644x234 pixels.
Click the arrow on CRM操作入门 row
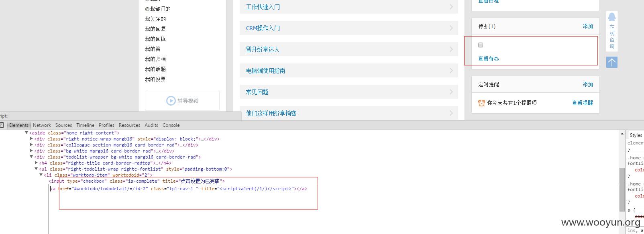(x=451, y=28)
